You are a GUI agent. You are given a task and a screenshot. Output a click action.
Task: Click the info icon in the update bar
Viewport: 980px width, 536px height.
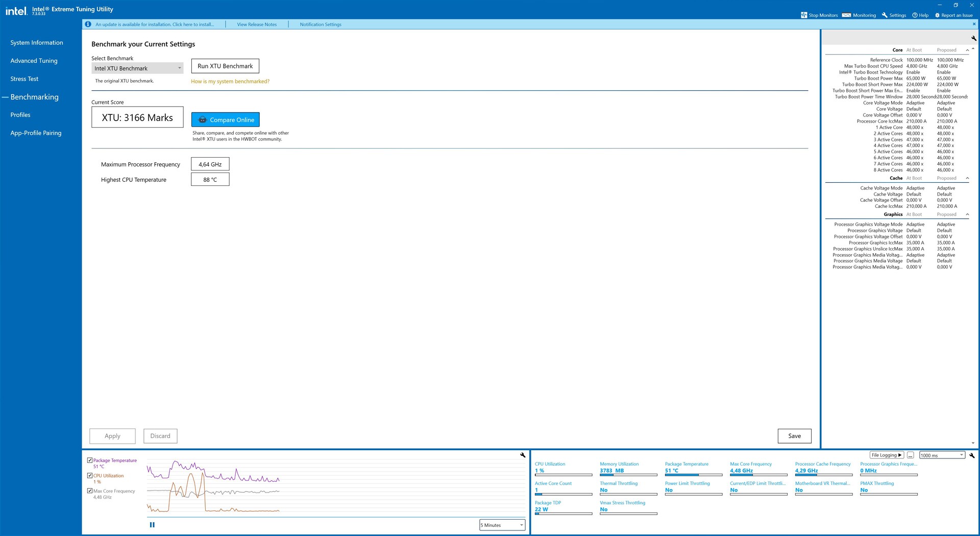pyautogui.click(x=88, y=24)
